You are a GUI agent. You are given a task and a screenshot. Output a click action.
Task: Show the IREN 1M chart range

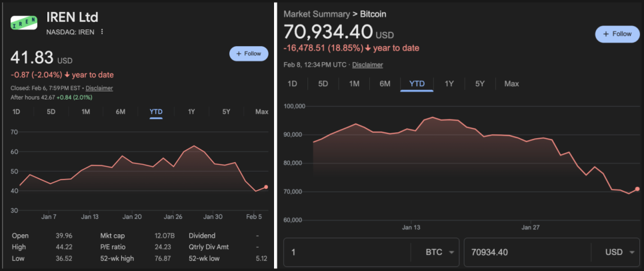(x=86, y=111)
